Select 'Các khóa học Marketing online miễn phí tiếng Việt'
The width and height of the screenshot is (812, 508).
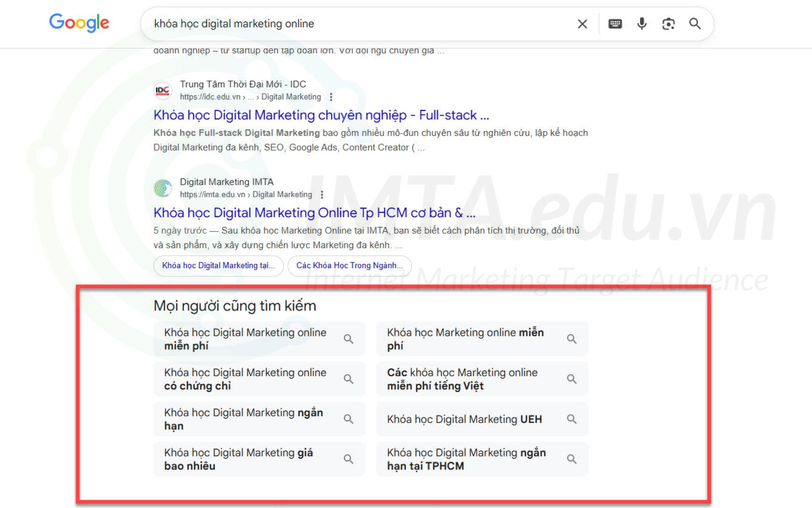tap(482, 379)
